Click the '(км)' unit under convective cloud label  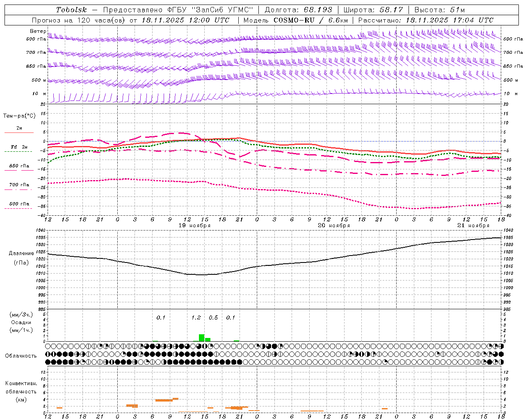click(21, 399)
